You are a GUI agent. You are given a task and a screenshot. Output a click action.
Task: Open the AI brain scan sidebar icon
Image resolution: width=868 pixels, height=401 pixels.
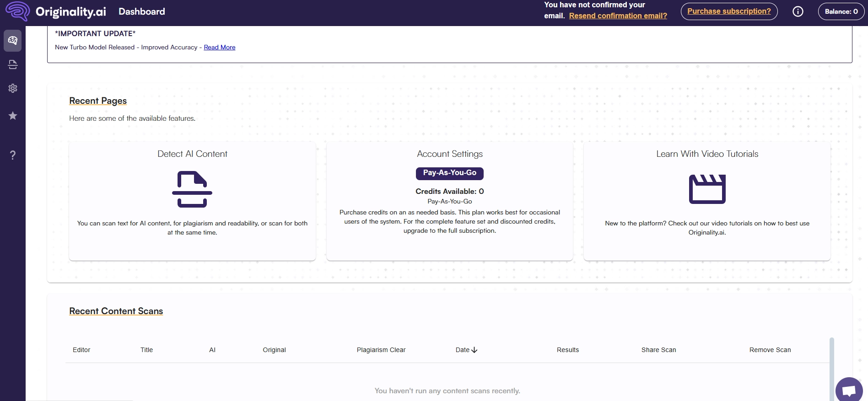pyautogui.click(x=13, y=41)
